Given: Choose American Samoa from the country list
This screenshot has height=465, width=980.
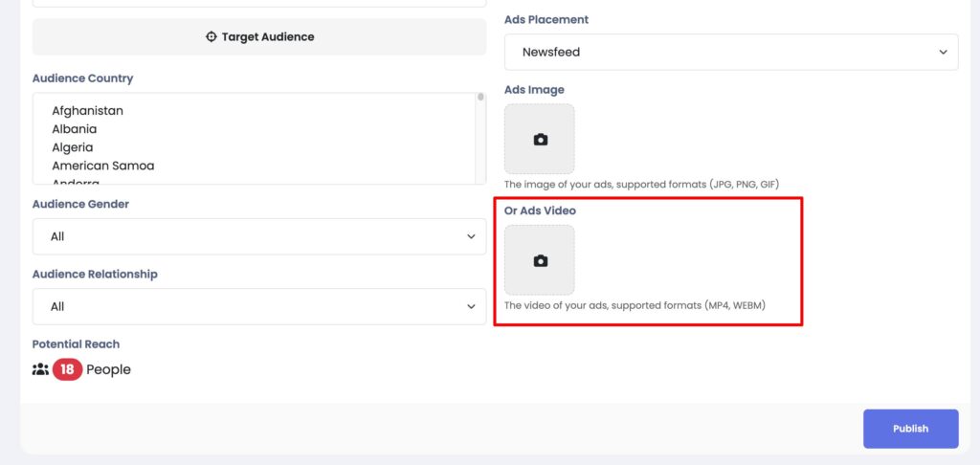Looking at the screenshot, I should [x=102, y=166].
